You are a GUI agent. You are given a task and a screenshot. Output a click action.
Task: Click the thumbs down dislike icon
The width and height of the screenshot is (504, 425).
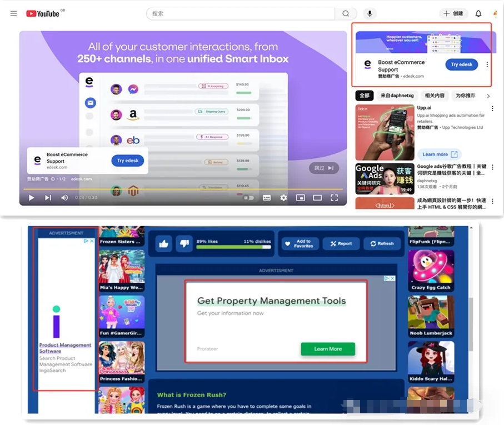184,243
